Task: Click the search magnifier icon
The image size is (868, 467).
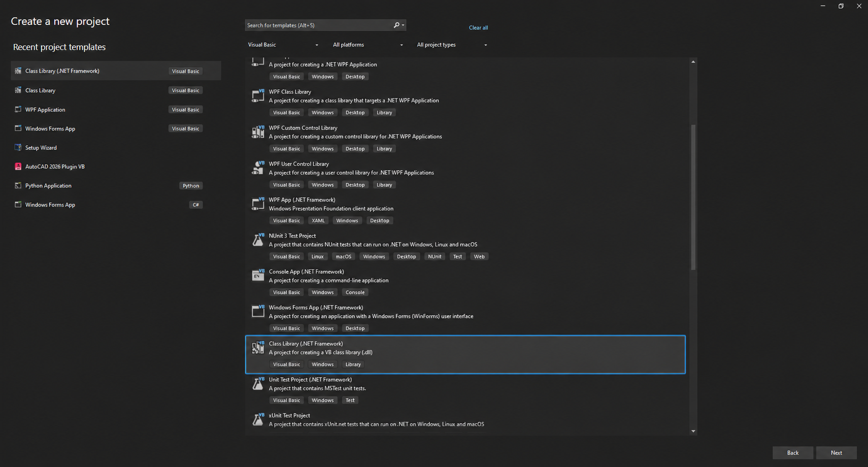Action: (396, 25)
